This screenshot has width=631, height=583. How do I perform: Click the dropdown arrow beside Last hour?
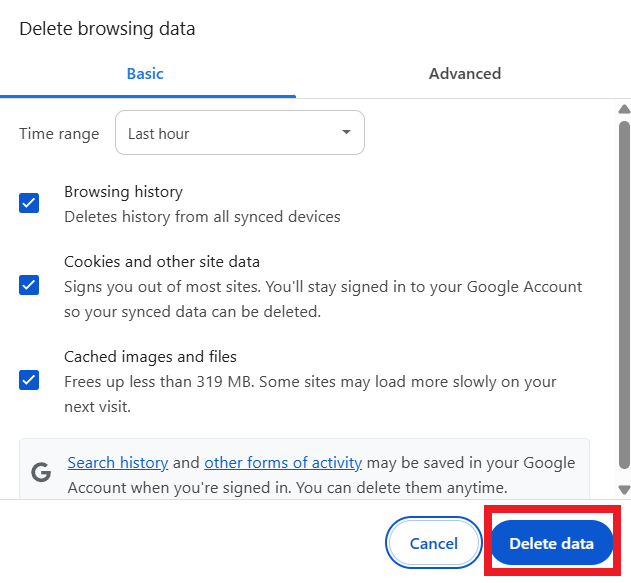pyautogui.click(x=346, y=132)
